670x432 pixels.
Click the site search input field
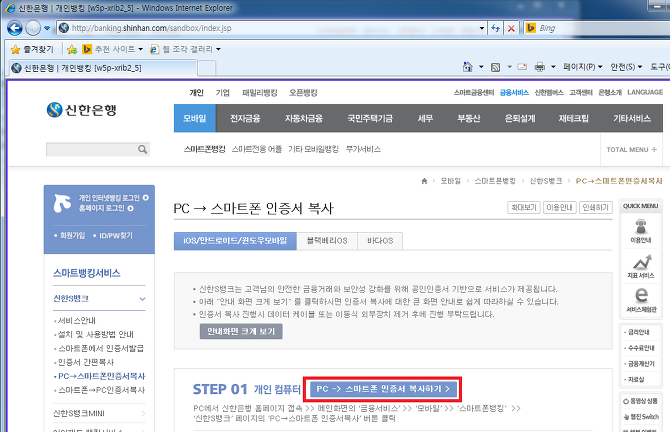[x=91, y=149]
